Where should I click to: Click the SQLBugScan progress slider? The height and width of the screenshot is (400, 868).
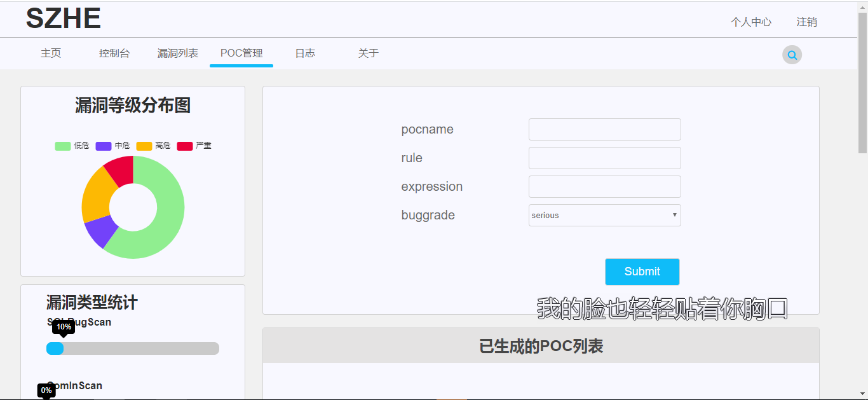56,348
